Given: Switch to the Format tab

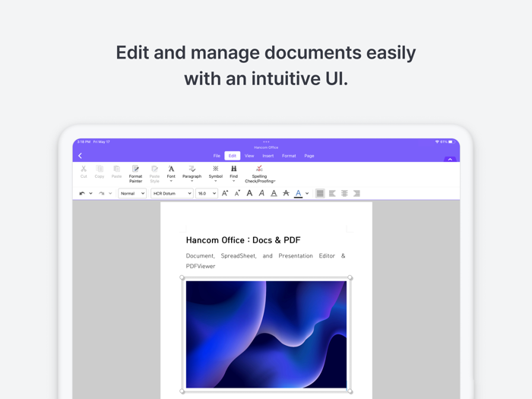Looking at the screenshot, I should (289, 156).
